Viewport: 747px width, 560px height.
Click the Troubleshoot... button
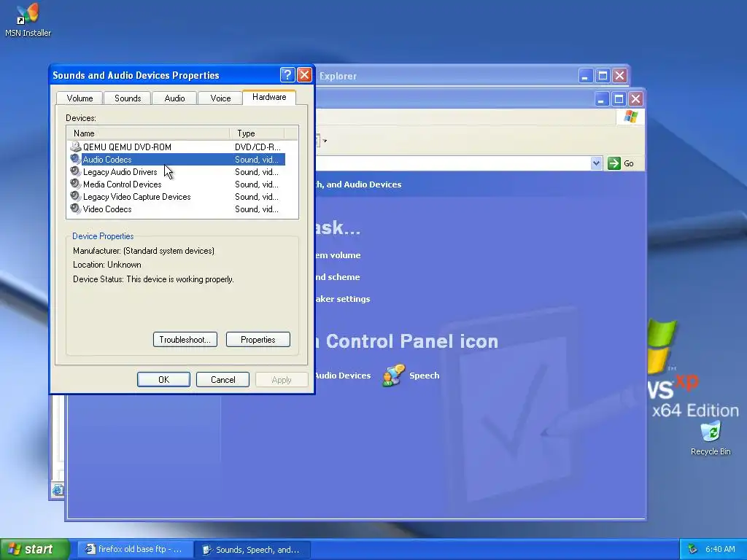tap(185, 340)
